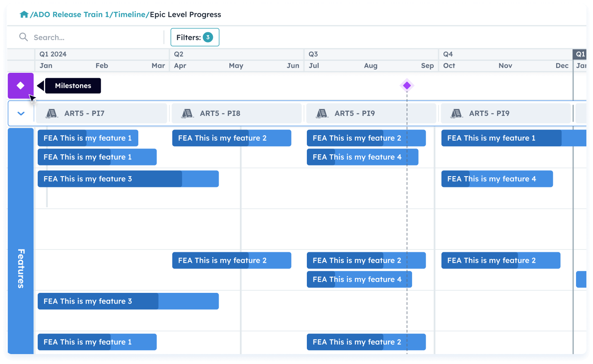Image resolution: width=593 pixels, height=364 pixels.
Task: Click the Dec month label
Action: (562, 66)
